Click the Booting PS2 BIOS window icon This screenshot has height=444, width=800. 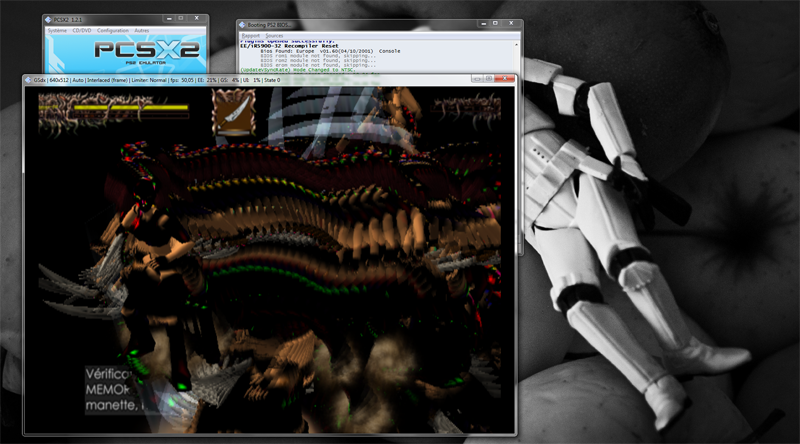pos(243,24)
